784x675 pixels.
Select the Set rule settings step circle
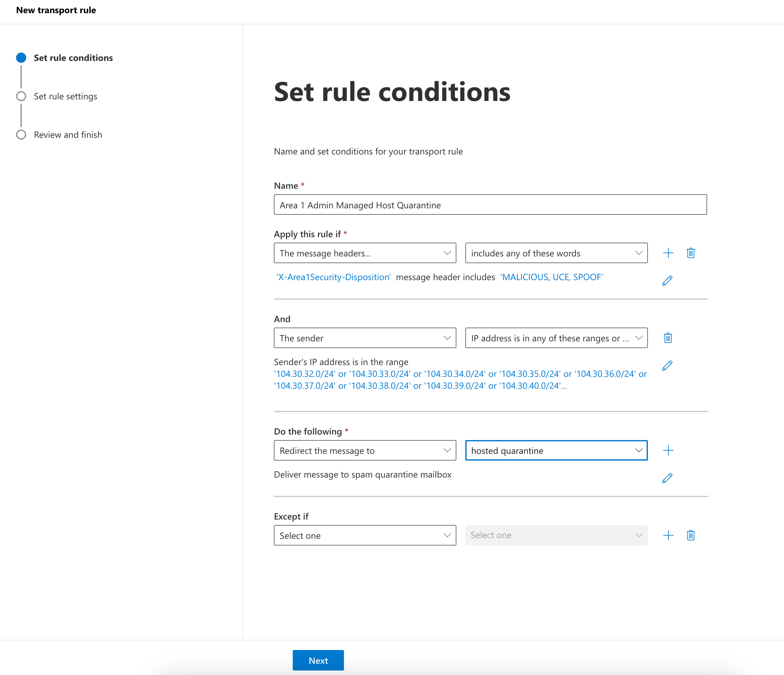[x=21, y=96]
